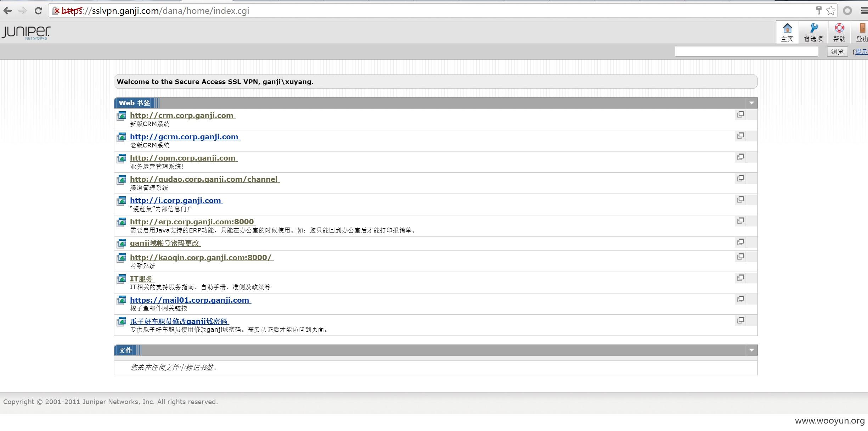
Task: Open the 帮助 help lifebuoy icon
Action: tap(839, 32)
